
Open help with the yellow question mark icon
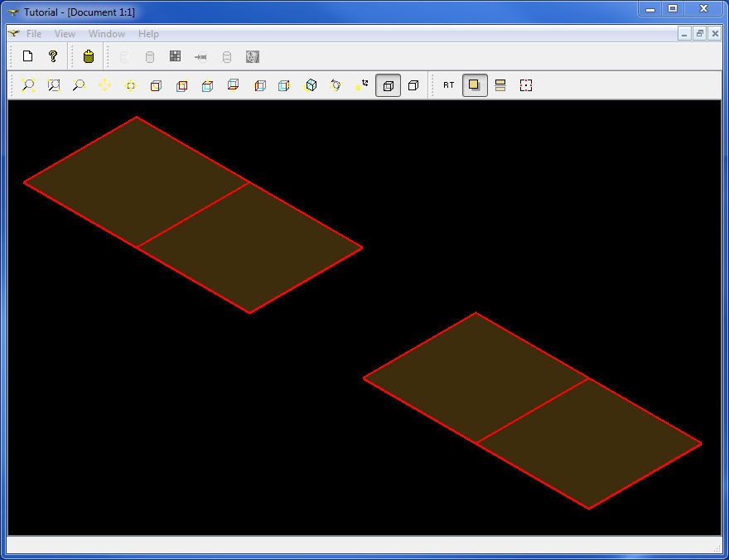click(53, 56)
